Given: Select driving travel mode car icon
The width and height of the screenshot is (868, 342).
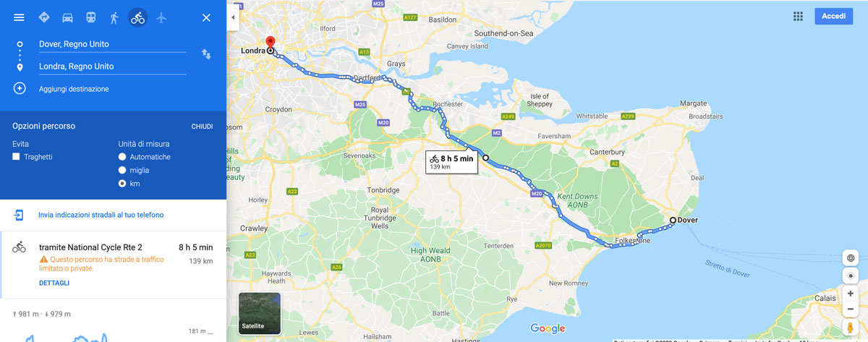Looking at the screenshot, I should [x=67, y=17].
